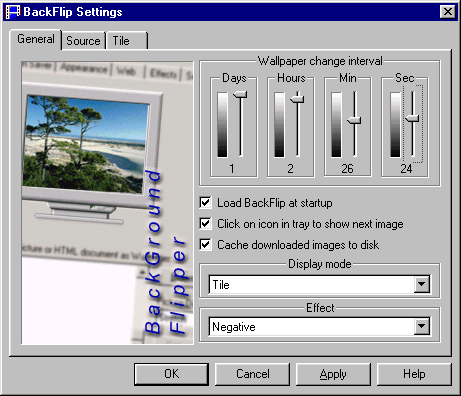Click the BackFlip film icon in title bar
The image size is (461, 396).
[13, 12]
